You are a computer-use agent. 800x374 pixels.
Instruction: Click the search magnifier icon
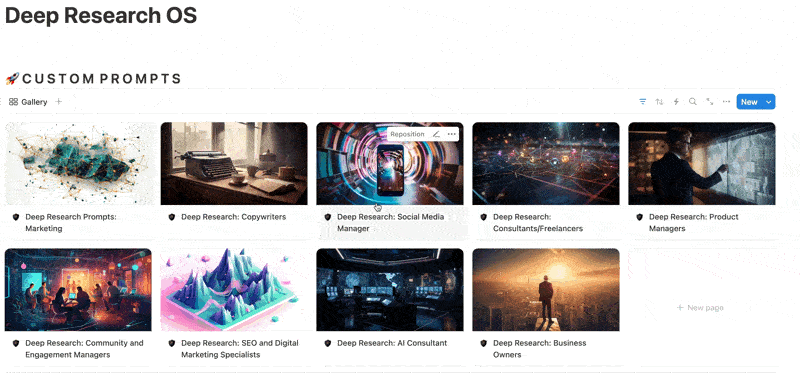(692, 102)
